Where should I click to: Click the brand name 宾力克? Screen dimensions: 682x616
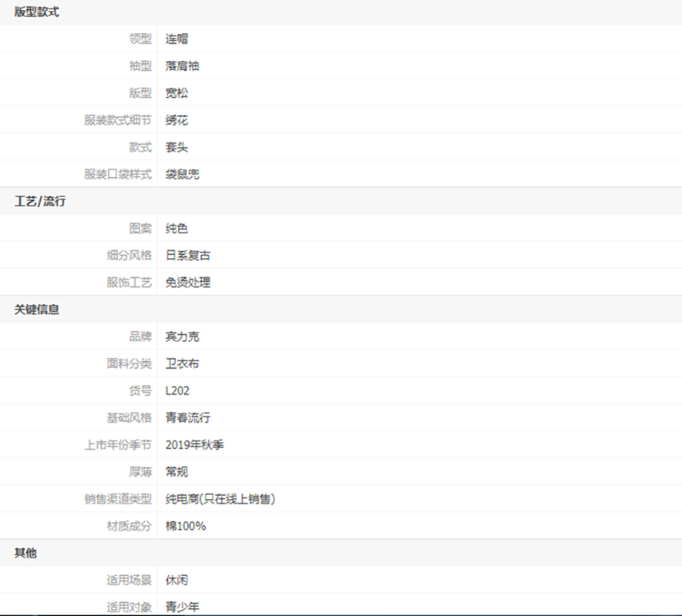click(x=182, y=336)
